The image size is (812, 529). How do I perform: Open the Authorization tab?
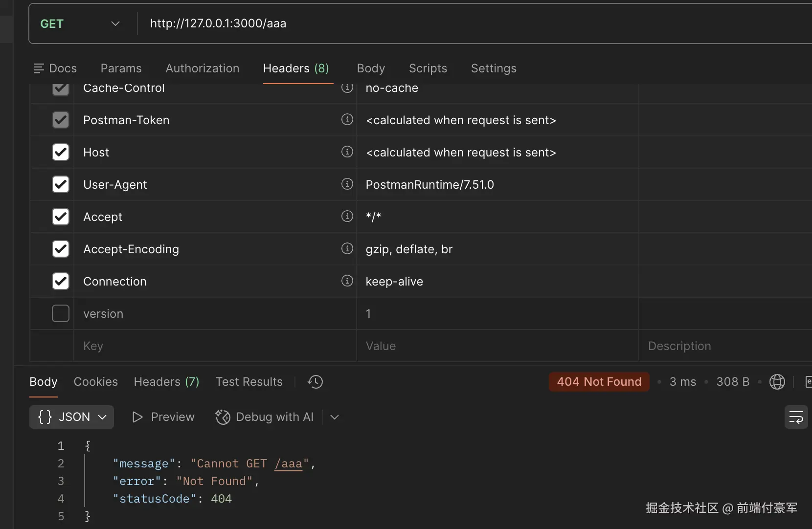pyautogui.click(x=203, y=68)
